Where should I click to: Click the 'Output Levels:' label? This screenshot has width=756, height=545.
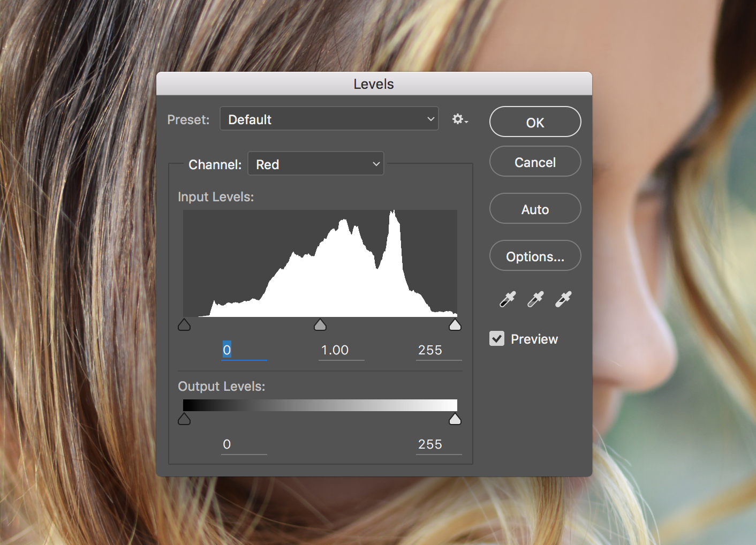click(x=222, y=387)
